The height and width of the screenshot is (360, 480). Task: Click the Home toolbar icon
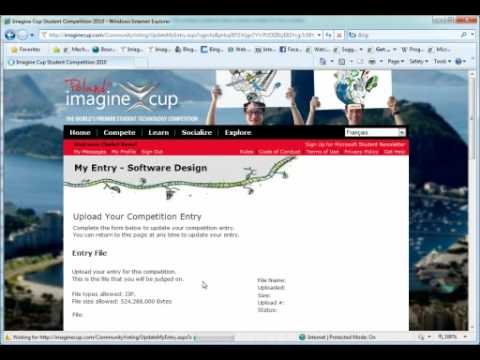[x=323, y=62]
